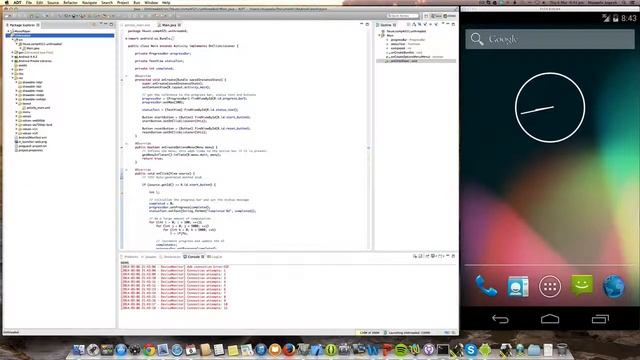
Task: Click the magnifier icon in Google search widget
Action: click(x=477, y=39)
